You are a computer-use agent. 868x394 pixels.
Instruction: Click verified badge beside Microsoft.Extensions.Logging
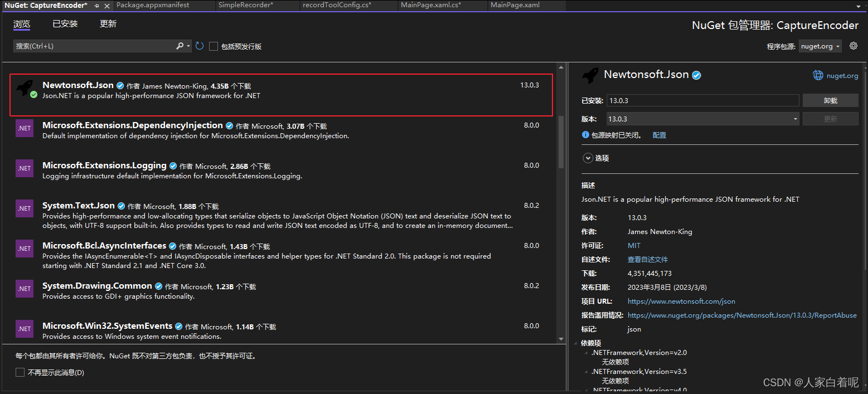(x=173, y=166)
